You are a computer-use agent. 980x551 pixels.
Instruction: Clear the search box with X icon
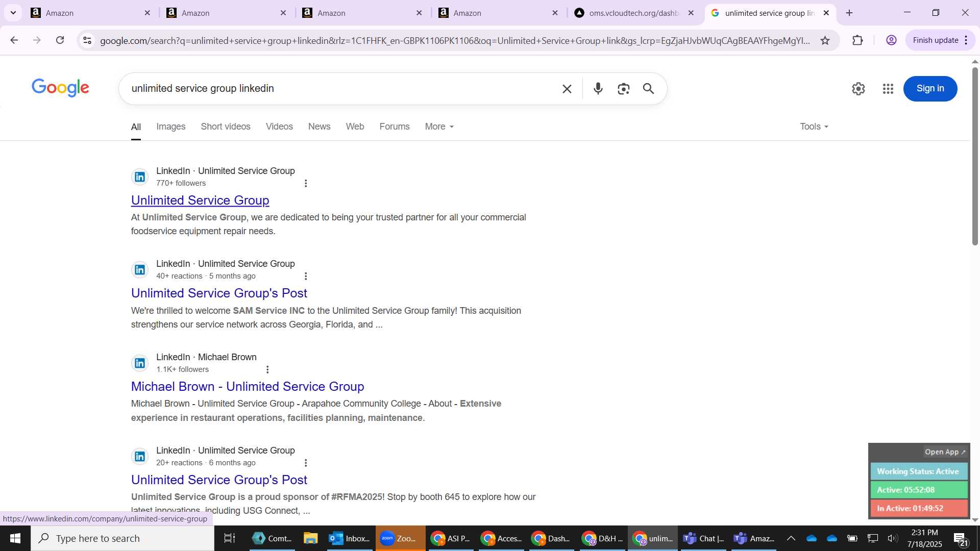(567, 89)
